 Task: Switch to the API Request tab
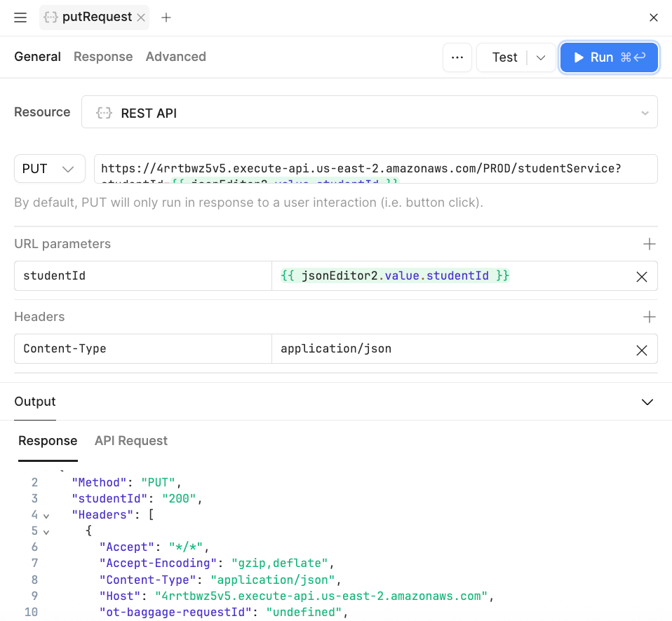click(130, 441)
